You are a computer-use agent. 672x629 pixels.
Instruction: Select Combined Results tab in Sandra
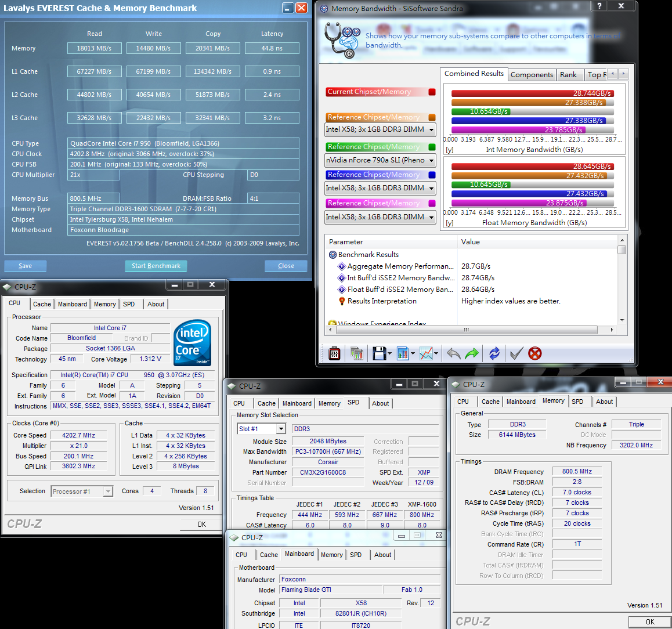(474, 74)
